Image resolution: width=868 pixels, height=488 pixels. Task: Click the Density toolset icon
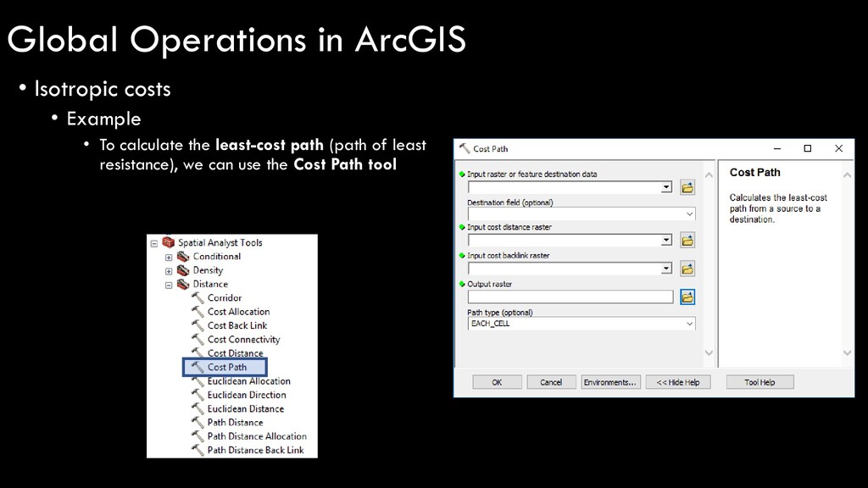183,270
